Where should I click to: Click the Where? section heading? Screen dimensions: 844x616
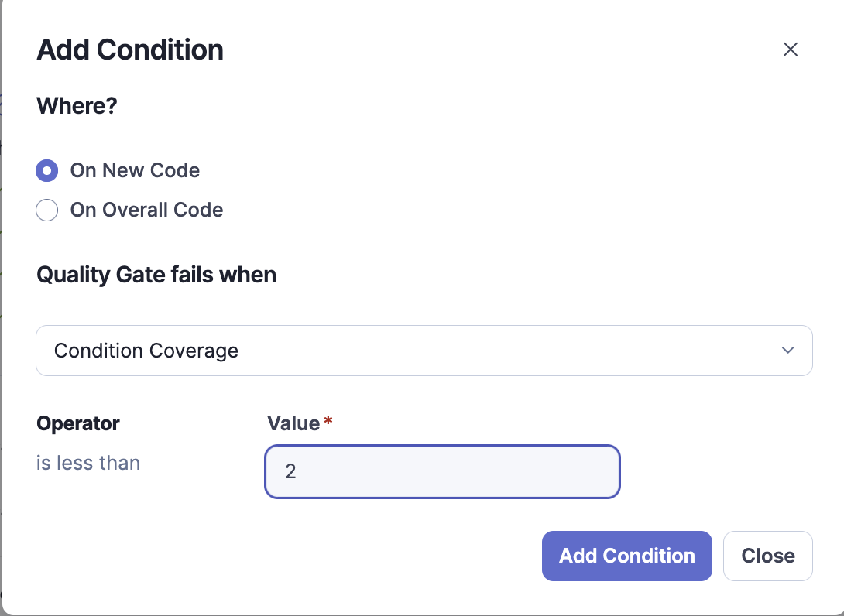[77, 105]
